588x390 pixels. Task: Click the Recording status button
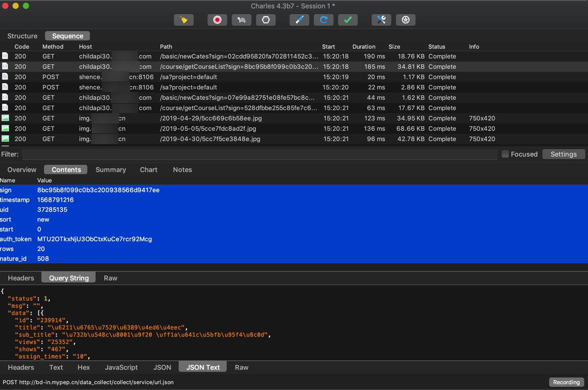pos(566,382)
